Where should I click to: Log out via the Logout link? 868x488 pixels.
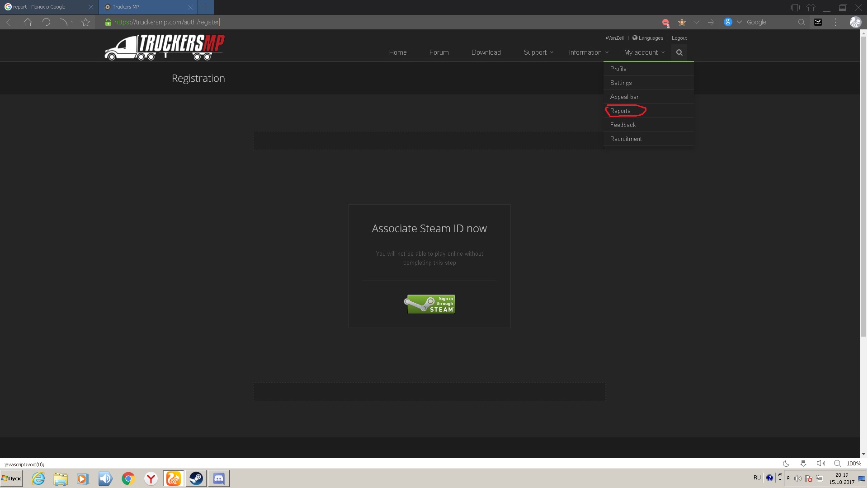click(679, 38)
